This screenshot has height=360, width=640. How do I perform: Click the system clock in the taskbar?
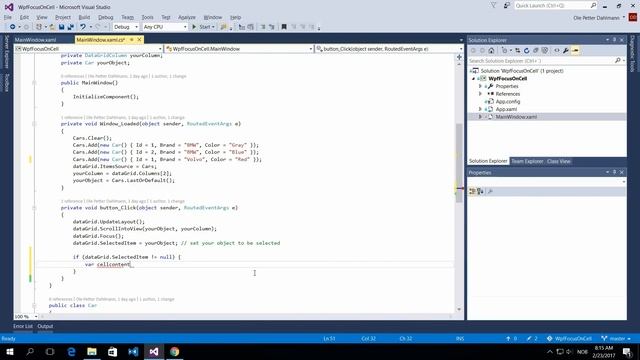pyautogui.click(x=604, y=351)
